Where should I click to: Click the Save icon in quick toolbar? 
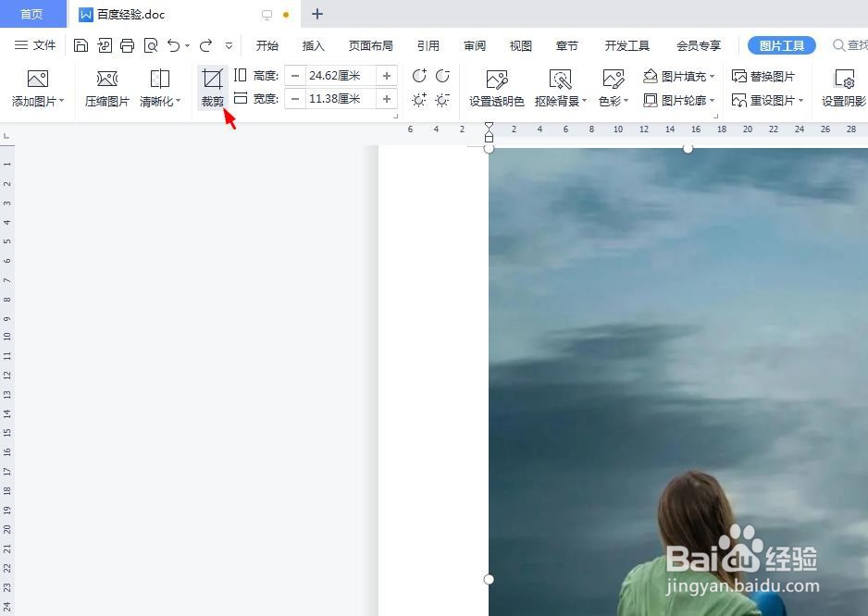click(x=81, y=45)
